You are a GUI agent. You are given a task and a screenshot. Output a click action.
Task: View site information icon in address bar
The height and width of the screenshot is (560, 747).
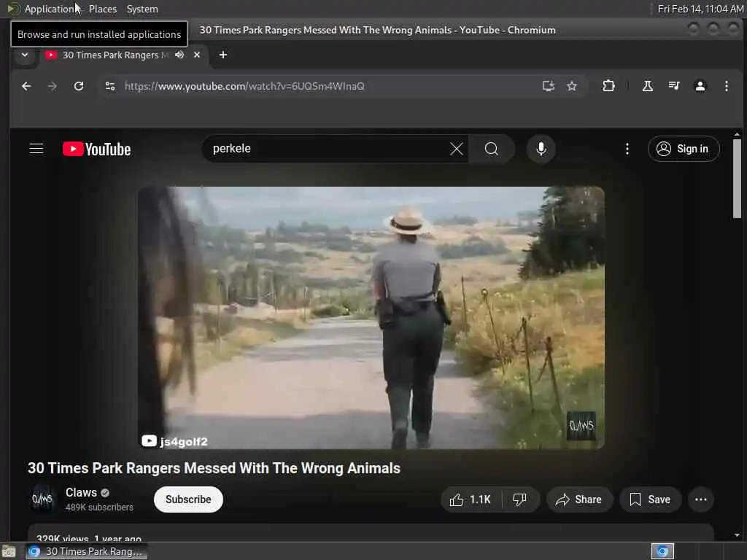click(110, 86)
